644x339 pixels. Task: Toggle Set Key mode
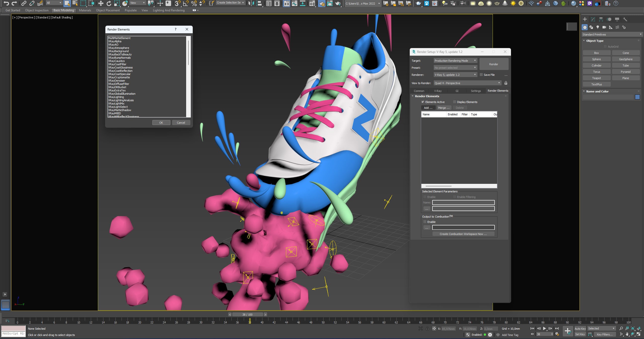(580, 334)
